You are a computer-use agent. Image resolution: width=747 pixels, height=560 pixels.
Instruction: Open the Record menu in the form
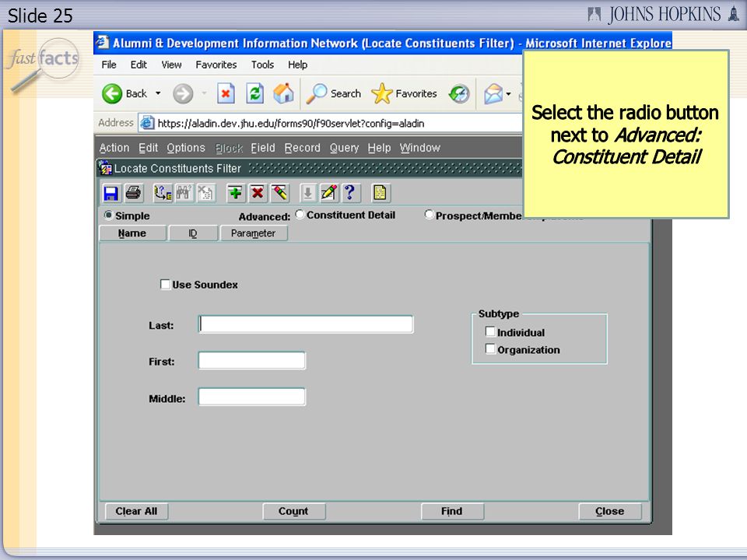pyautogui.click(x=303, y=148)
